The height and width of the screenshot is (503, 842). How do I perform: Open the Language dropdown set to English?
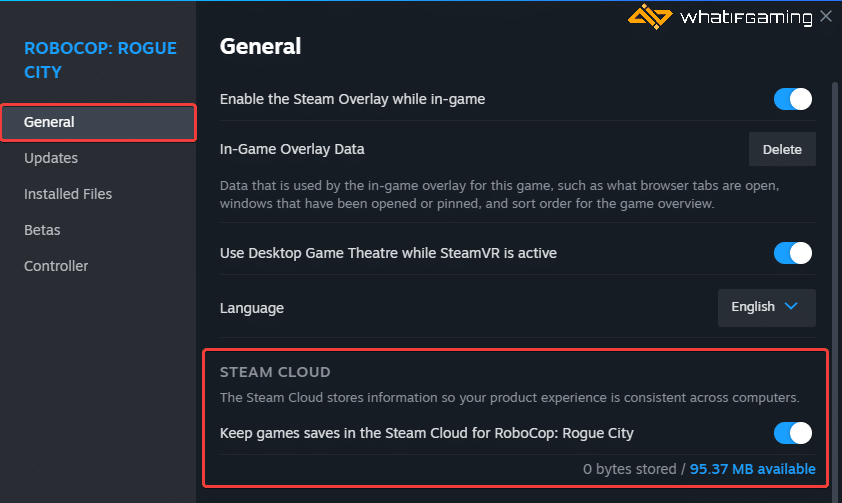766,308
